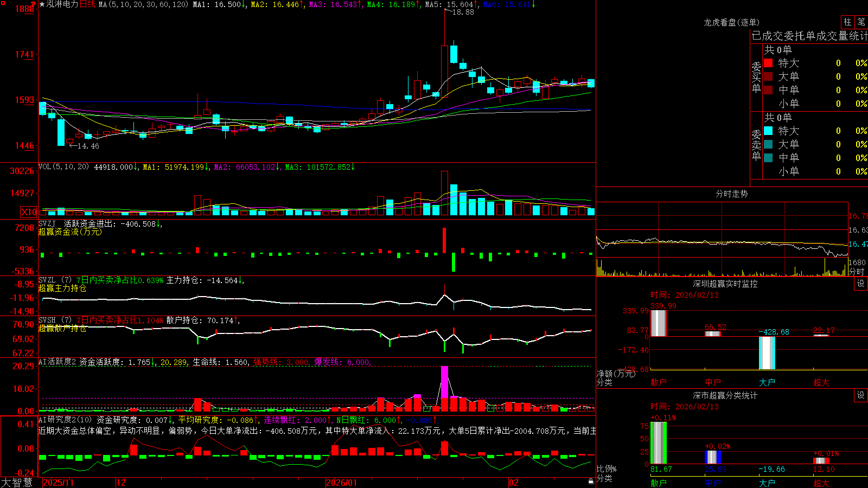Click the MA(5,10,20,30,60,120) indicator parameters
Image resolution: width=868 pixels, height=488 pixels.
click(143, 4)
